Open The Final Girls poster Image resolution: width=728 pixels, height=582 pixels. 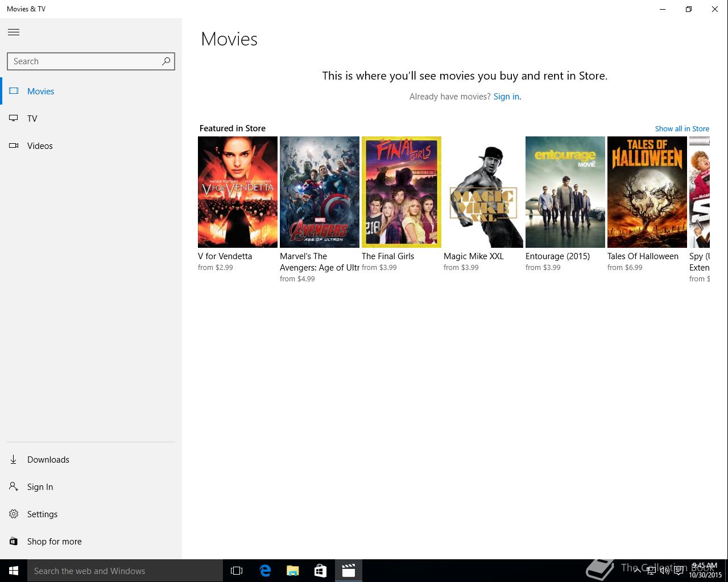click(402, 192)
